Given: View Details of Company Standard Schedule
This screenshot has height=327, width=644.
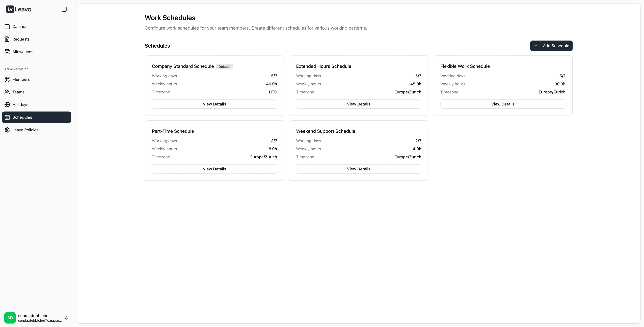Looking at the screenshot, I should pos(214,104).
